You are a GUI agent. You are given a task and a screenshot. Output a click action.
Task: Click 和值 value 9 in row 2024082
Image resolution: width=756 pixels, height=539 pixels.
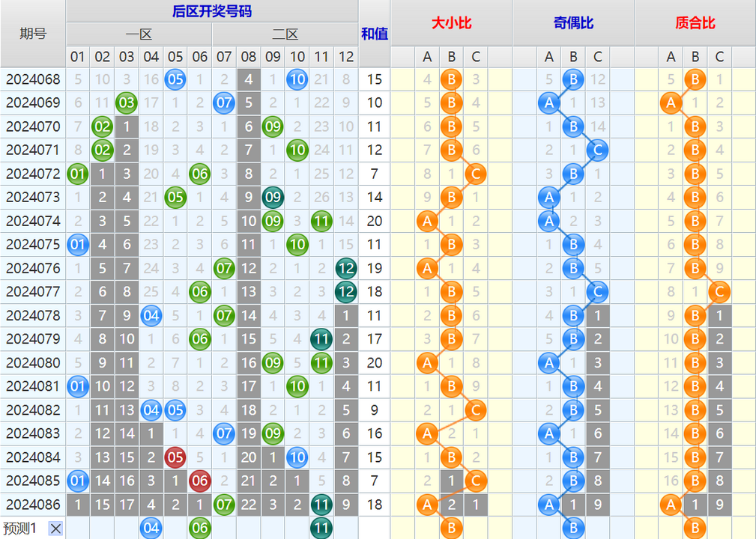click(x=375, y=409)
